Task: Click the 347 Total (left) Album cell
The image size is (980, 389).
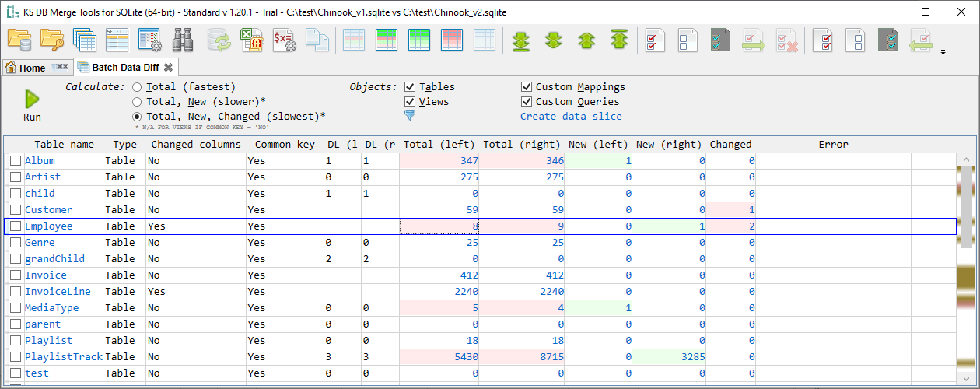Action: [439, 161]
